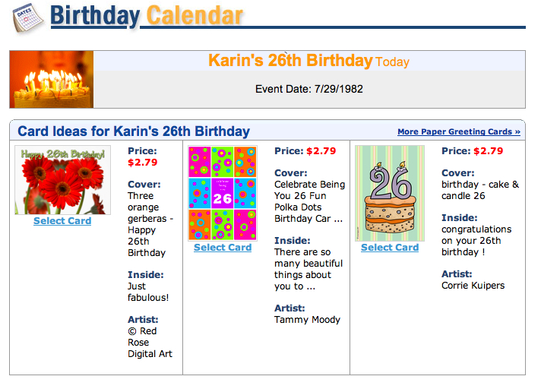Click the calendar dates icon in header
The image size is (541, 392).
click(x=28, y=18)
